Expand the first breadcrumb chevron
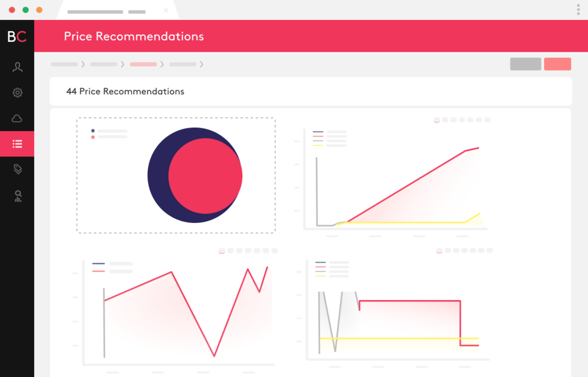 pos(83,64)
